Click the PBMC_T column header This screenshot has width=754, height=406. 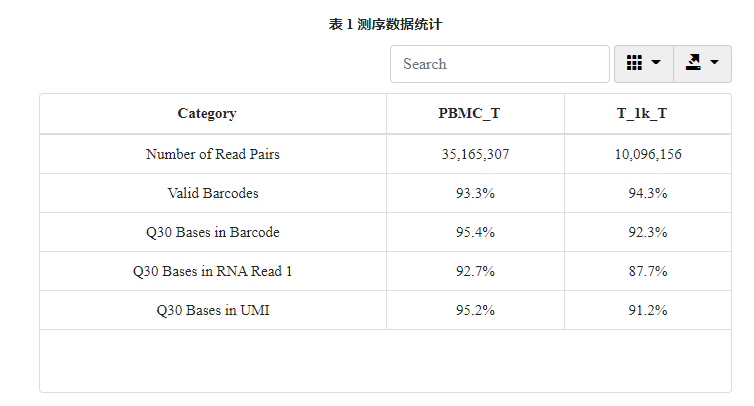(469, 114)
